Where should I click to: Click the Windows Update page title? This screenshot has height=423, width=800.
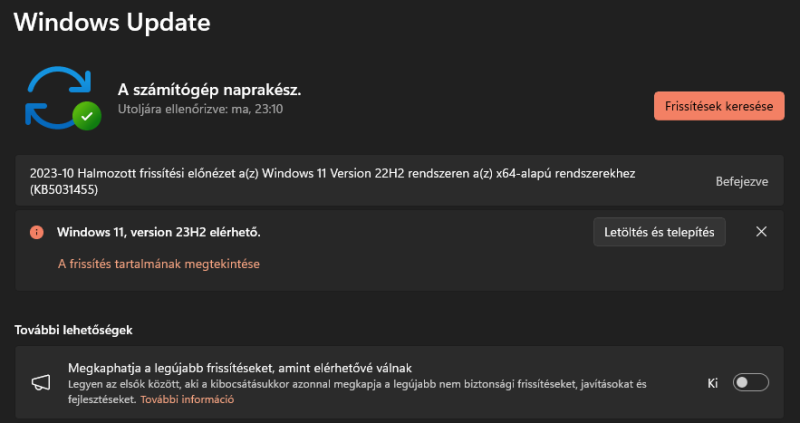(x=112, y=23)
